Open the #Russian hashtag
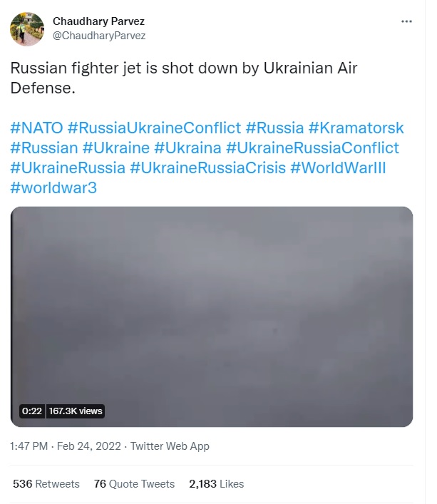Viewport: 437px width, 504px height. pos(44,148)
